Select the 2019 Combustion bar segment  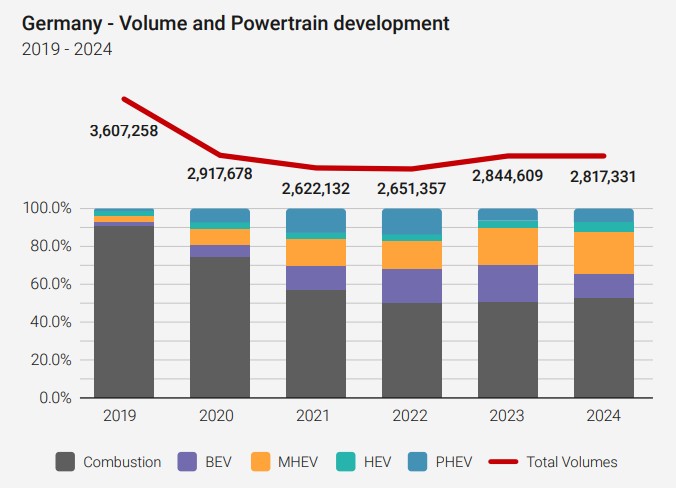click(x=124, y=312)
